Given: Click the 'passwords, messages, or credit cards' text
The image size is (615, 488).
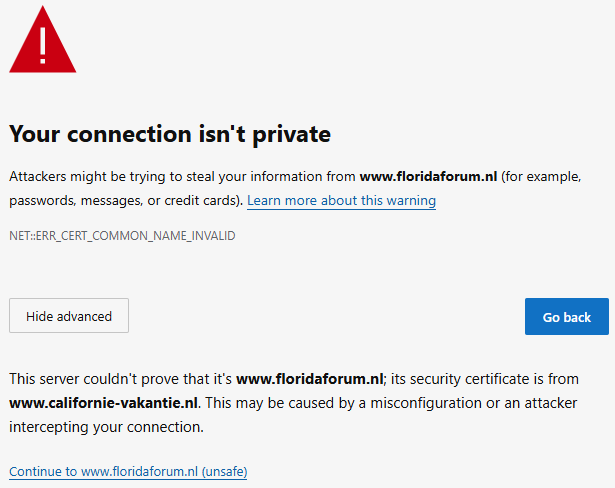Looking at the screenshot, I should 123,200.
